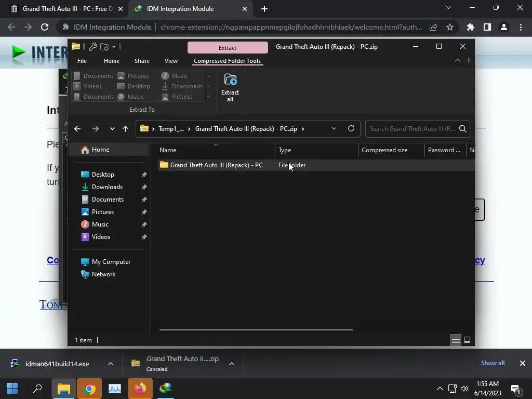Open a new Chrome tab

[264, 9]
